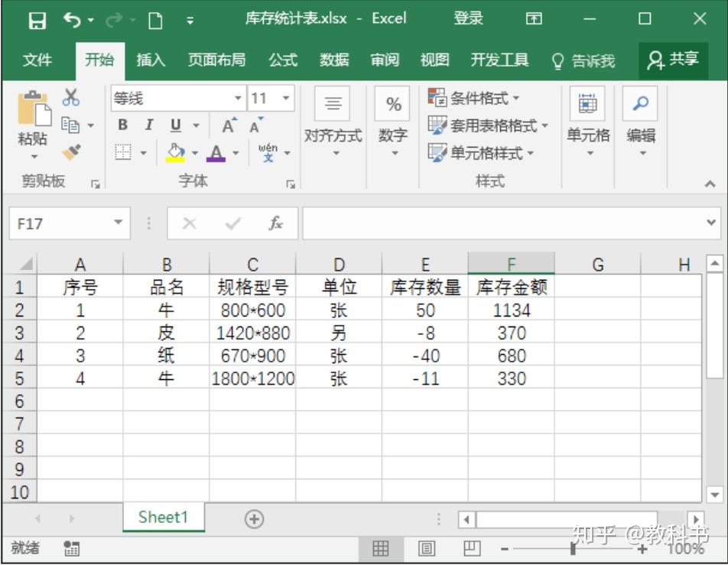Screen dimensions: 728x565
Task: Click the Copy icon
Action: 70,125
